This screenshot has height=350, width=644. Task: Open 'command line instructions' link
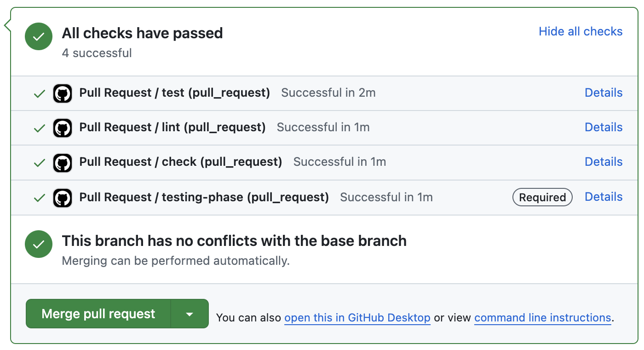click(542, 317)
